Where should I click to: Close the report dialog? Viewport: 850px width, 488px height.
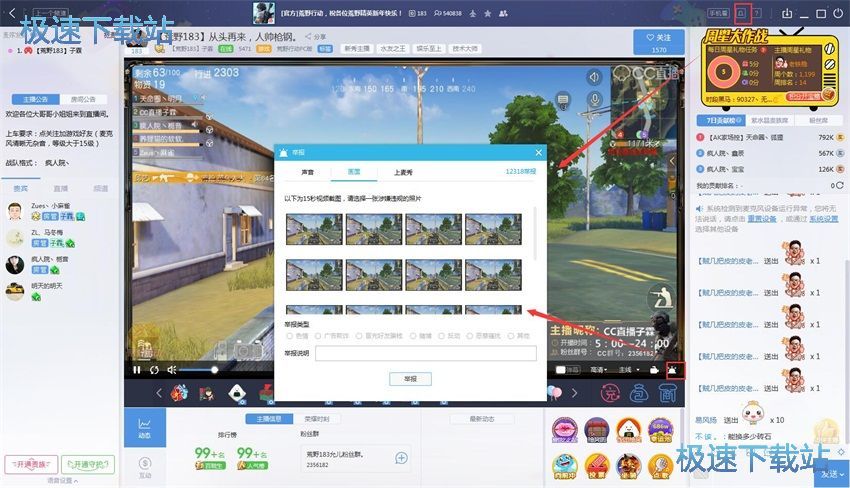[538, 153]
